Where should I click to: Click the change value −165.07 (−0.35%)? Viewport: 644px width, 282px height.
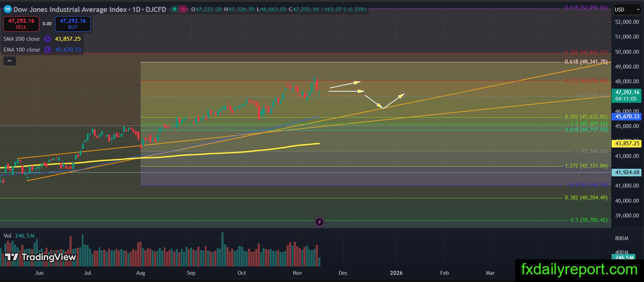[343, 9]
